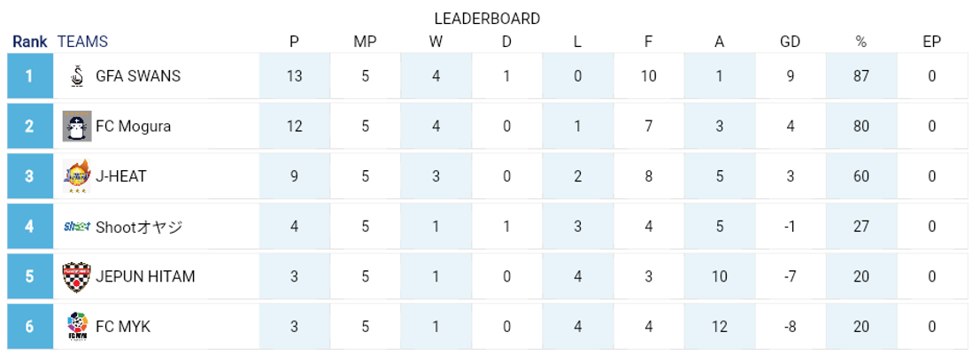The height and width of the screenshot is (356, 980).
Task: Click the J-HEAT flame logo
Action: (78, 176)
